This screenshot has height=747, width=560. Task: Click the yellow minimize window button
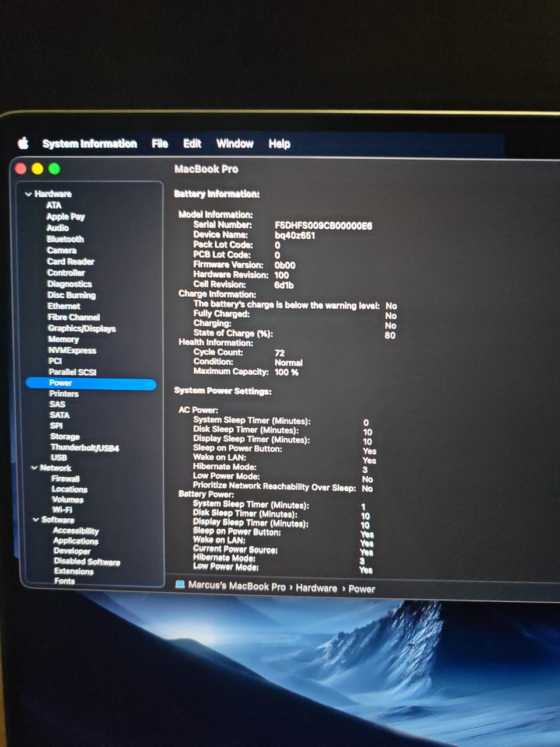[x=37, y=169]
